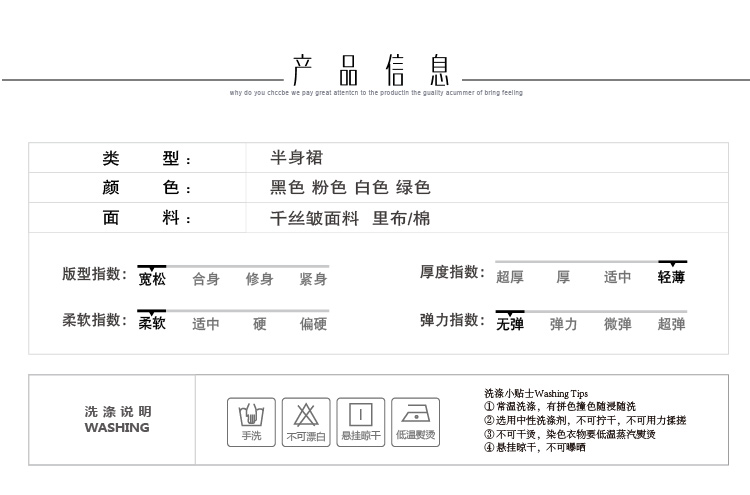This screenshot has height=495, width=750.
Task: Click the WASHING label
Action: (x=117, y=428)
